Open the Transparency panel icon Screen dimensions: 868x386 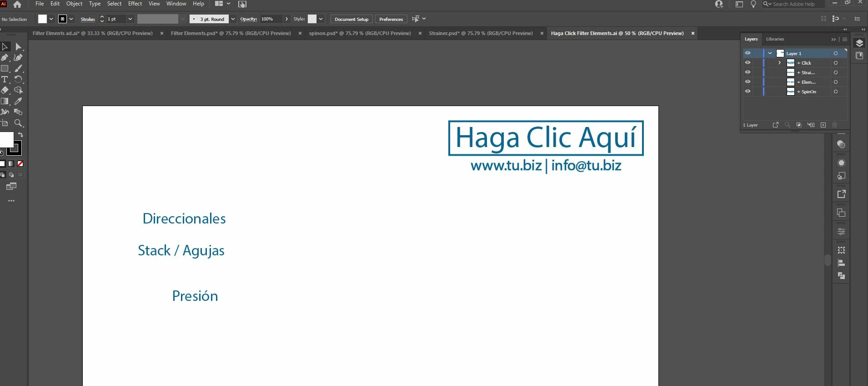pyautogui.click(x=841, y=144)
